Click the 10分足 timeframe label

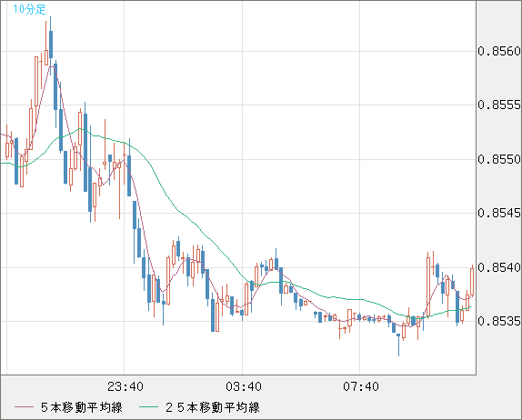point(29,9)
